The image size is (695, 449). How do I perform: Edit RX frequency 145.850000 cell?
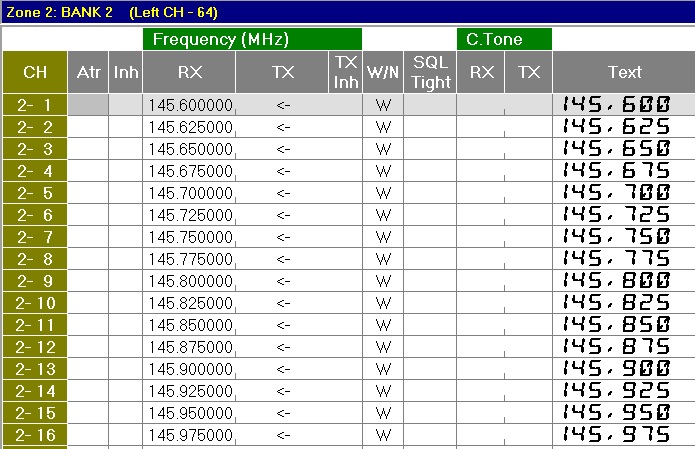pyautogui.click(x=189, y=325)
